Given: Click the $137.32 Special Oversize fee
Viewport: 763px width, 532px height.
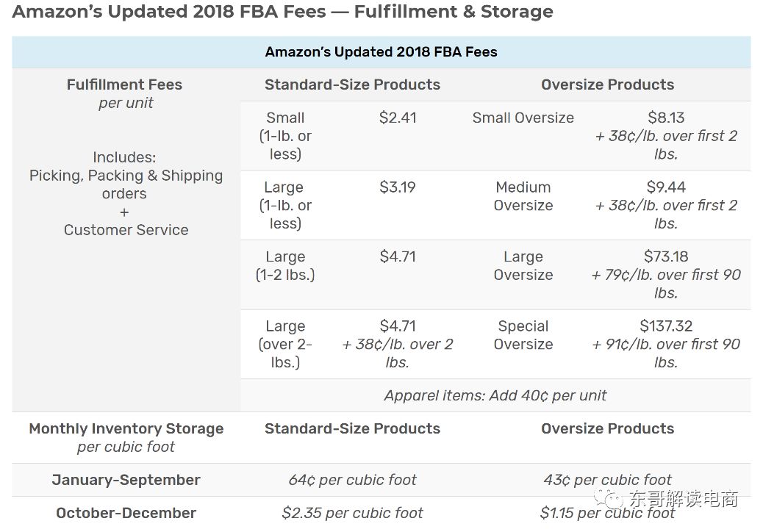Looking at the screenshot, I should [x=666, y=326].
